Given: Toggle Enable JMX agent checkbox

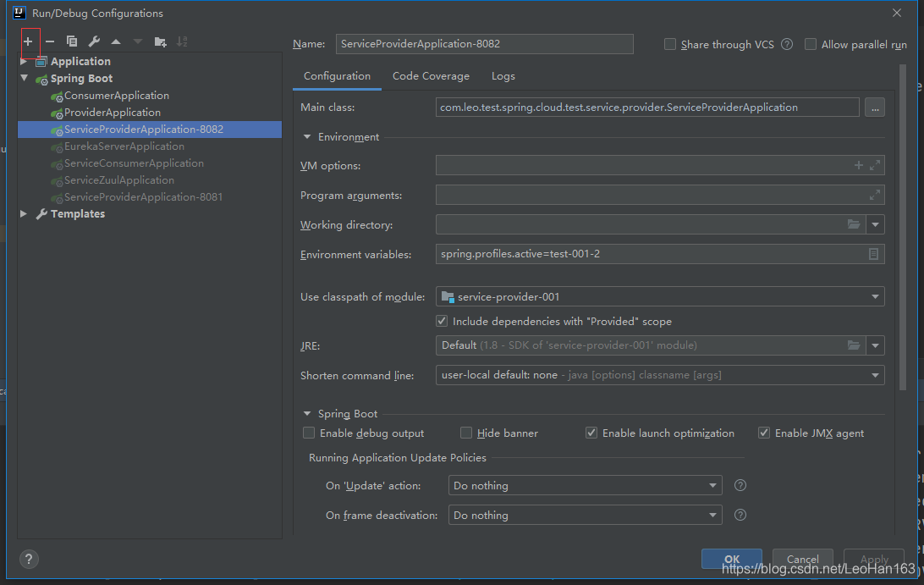Looking at the screenshot, I should [x=764, y=433].
